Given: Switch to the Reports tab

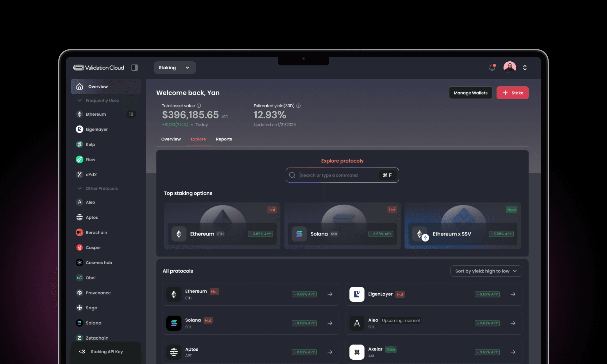Looking at the screenshot, I should click(x=224, y=139).
